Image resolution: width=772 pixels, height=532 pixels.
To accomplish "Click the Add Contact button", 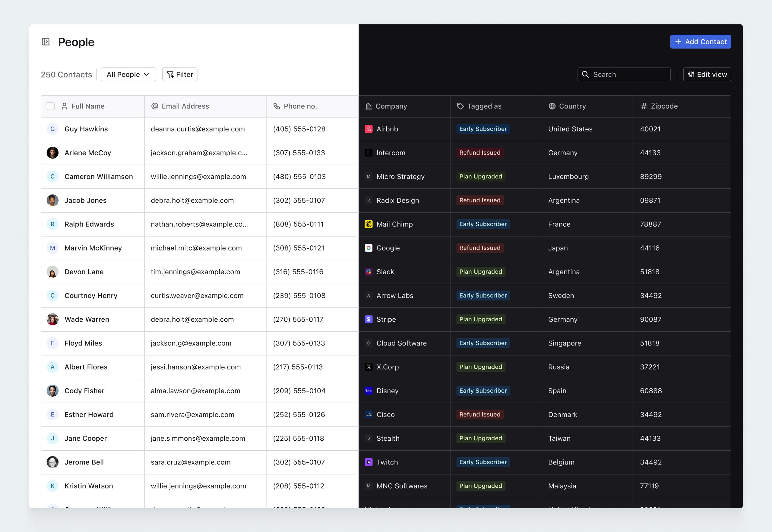I will tap(700, 42).
